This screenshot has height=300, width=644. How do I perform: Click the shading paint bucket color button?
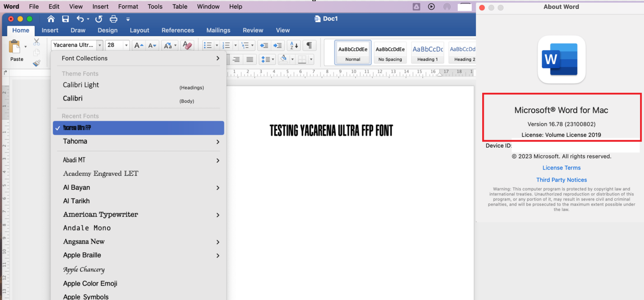tap(284, 59)
